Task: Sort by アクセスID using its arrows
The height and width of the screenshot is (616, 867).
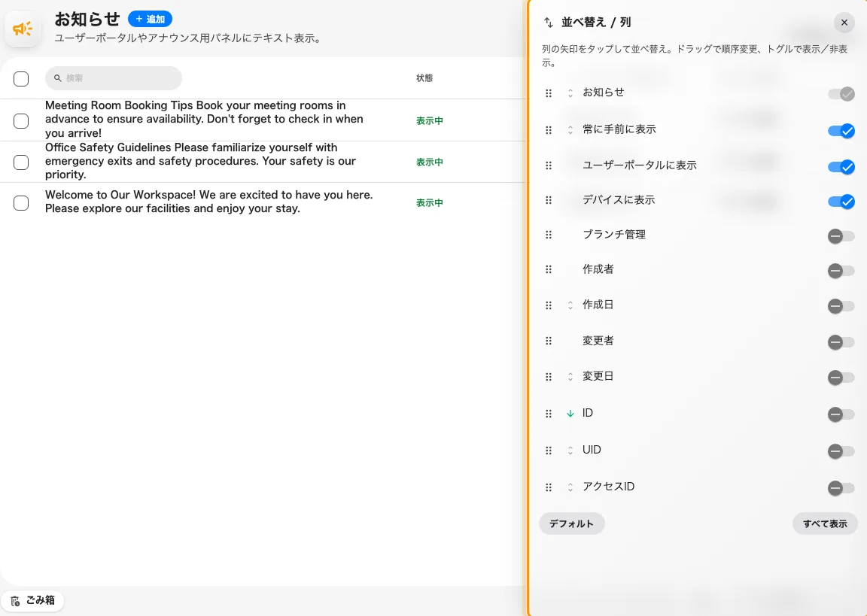Action: tap(570, 487)
